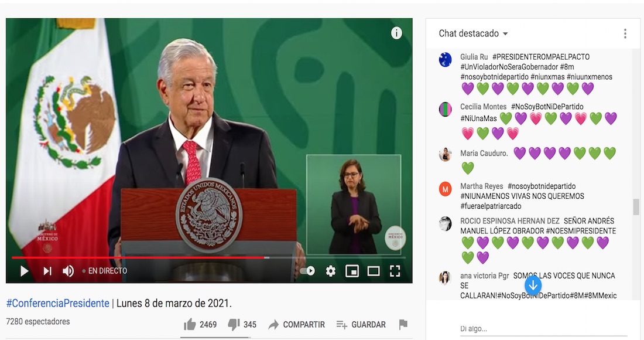Screen dimensions: 644x340
Task: Play the live video
Action: click(24, 271)
